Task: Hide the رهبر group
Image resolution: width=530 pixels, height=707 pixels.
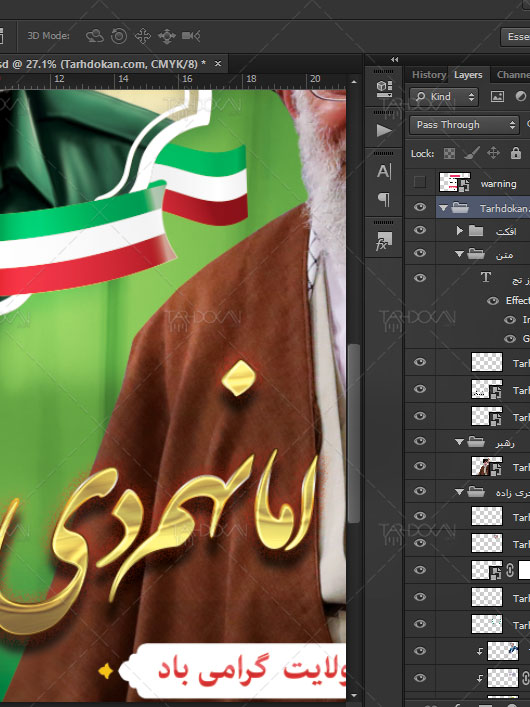Action: tap(419, 441)
